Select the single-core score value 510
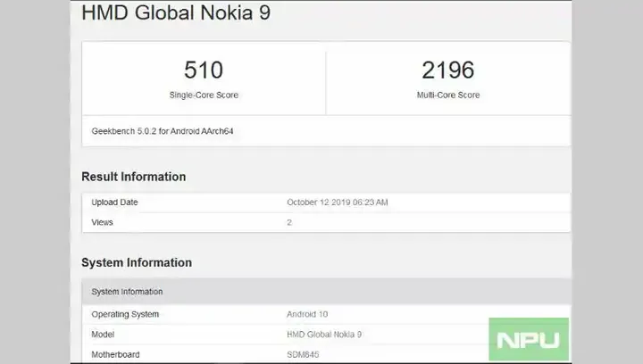643x364 pixels. point(204,70)
